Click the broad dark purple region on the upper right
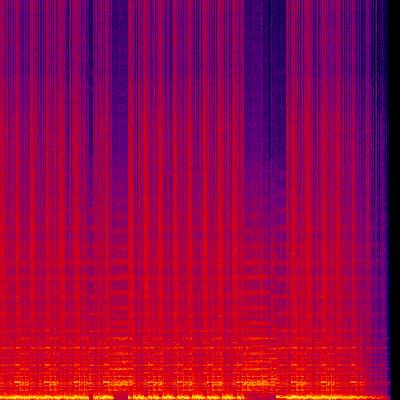The height and width of the screenshot is (400, 400). coord(265,100)
